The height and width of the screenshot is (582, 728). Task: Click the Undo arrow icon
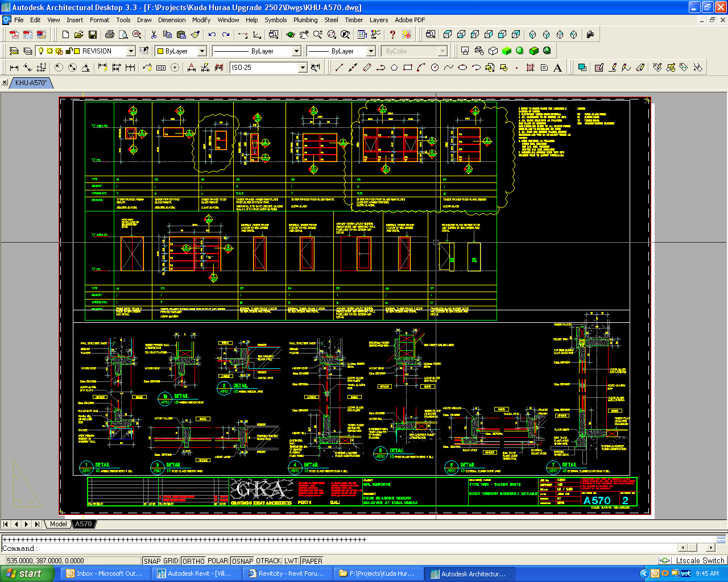212,35
